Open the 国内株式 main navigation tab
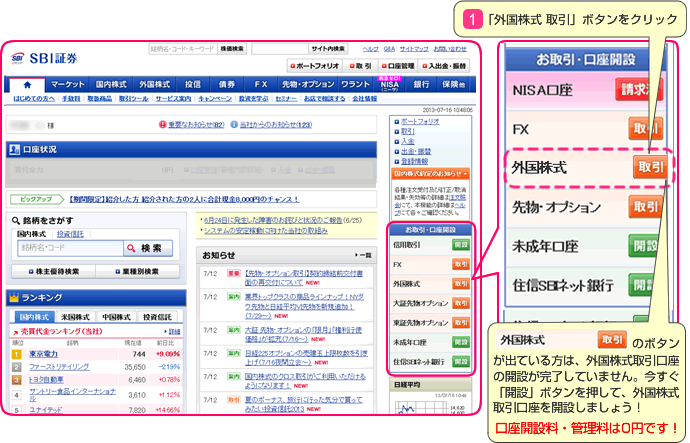Viewport: 690px width, 443px height. click(111, 84)
